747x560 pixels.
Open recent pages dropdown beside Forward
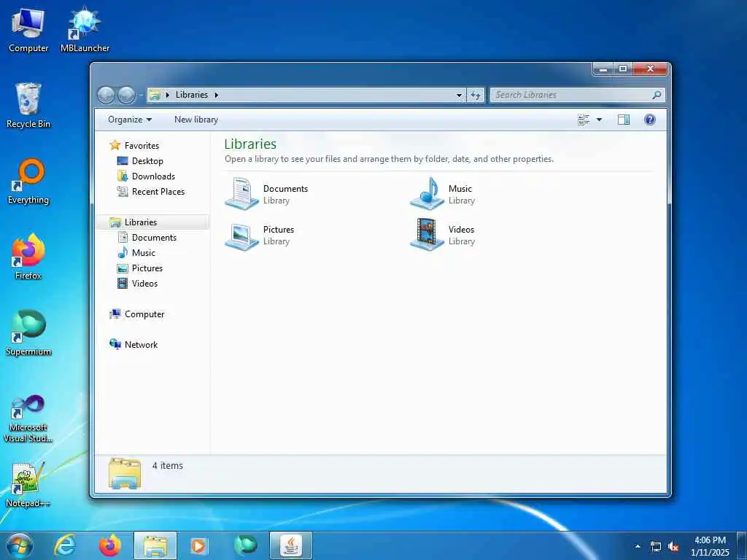[x=141, y=96]
